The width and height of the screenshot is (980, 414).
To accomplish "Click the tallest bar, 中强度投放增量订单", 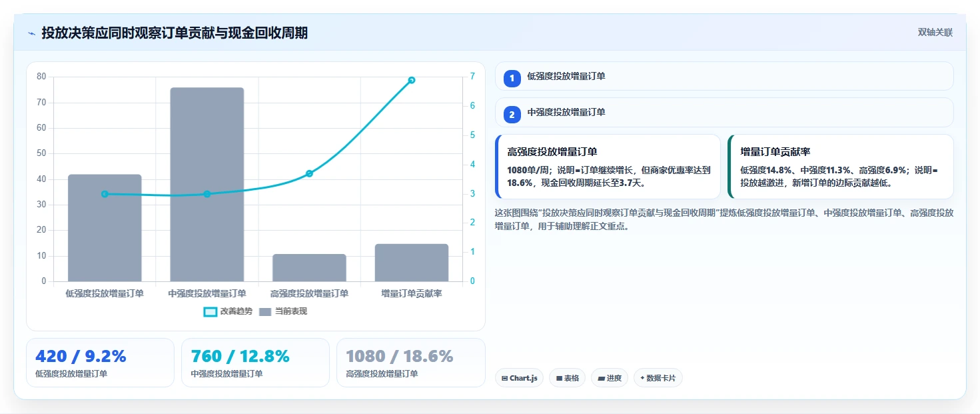I will point(207,185).
